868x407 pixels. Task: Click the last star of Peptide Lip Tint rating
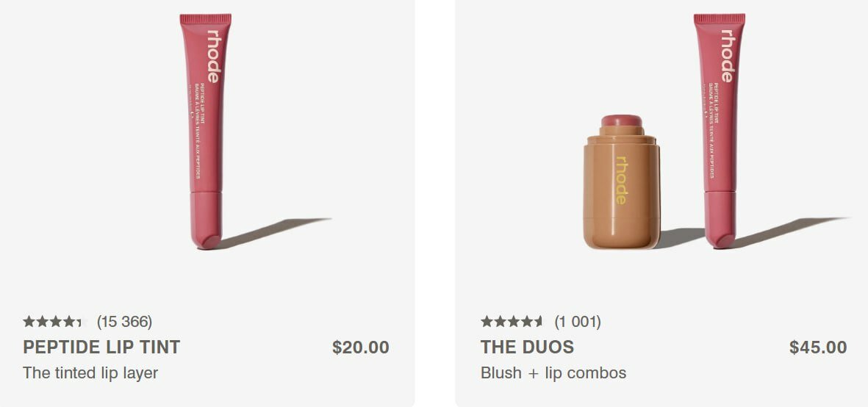coord(81,322)
